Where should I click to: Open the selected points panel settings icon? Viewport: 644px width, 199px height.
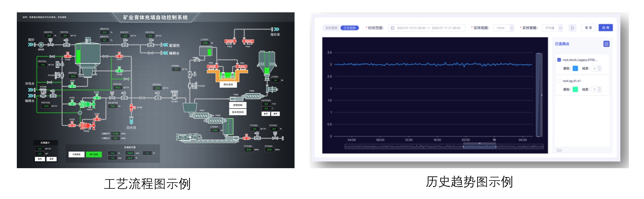[x=606, y=44]
